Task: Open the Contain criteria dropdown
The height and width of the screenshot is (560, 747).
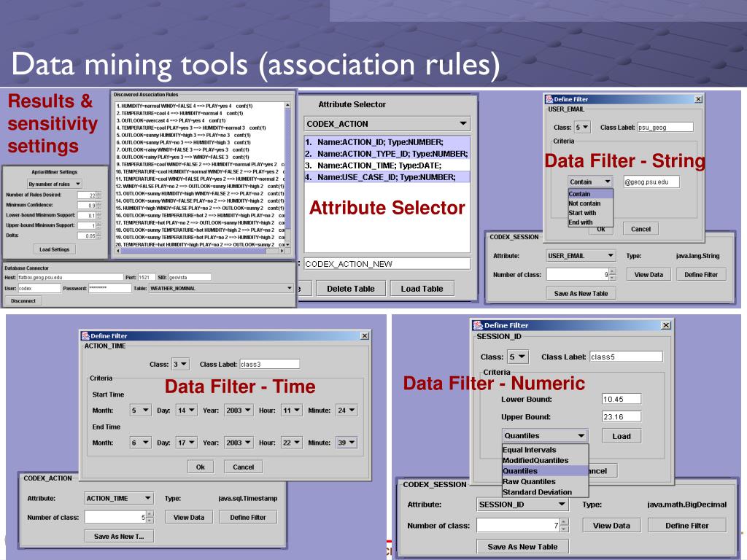Action: pyautogui.click(x=590, y=182)
